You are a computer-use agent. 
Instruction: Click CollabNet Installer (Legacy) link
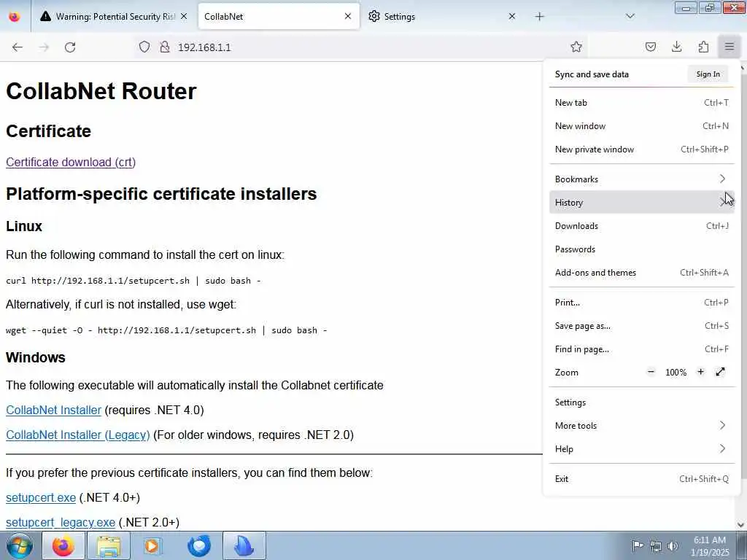click(77, 435)
